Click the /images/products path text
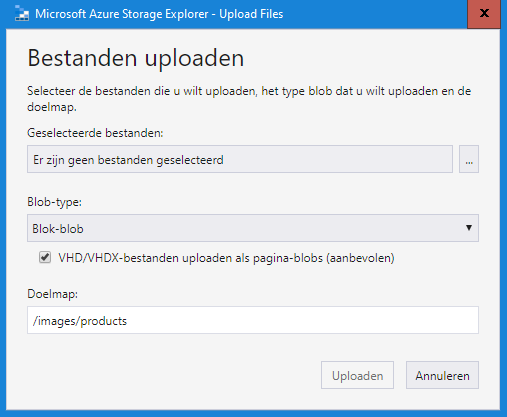Image resolution: width=507 pixels, height=417 pixels. click(80, 321)
